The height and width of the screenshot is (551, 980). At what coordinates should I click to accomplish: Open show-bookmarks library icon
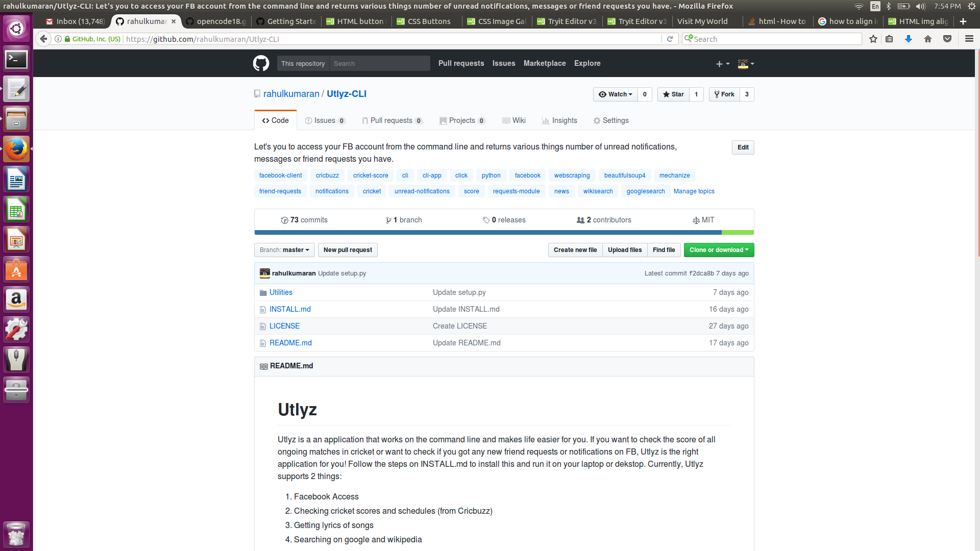(889, 39)
